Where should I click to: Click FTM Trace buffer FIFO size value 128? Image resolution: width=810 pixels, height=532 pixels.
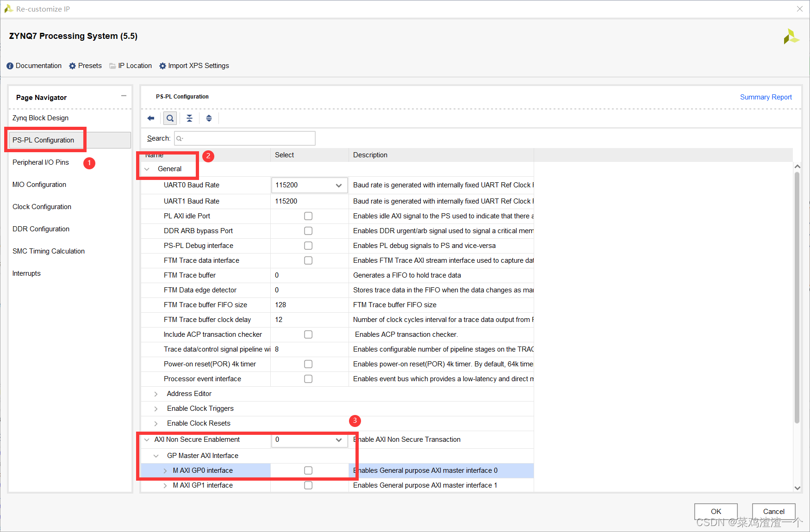pos(280,305)
